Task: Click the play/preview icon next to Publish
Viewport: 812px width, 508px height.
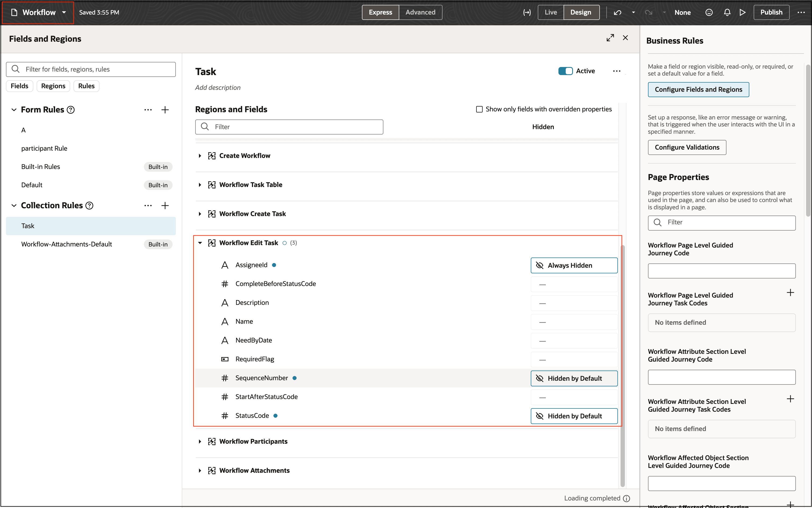Action: 743,12
